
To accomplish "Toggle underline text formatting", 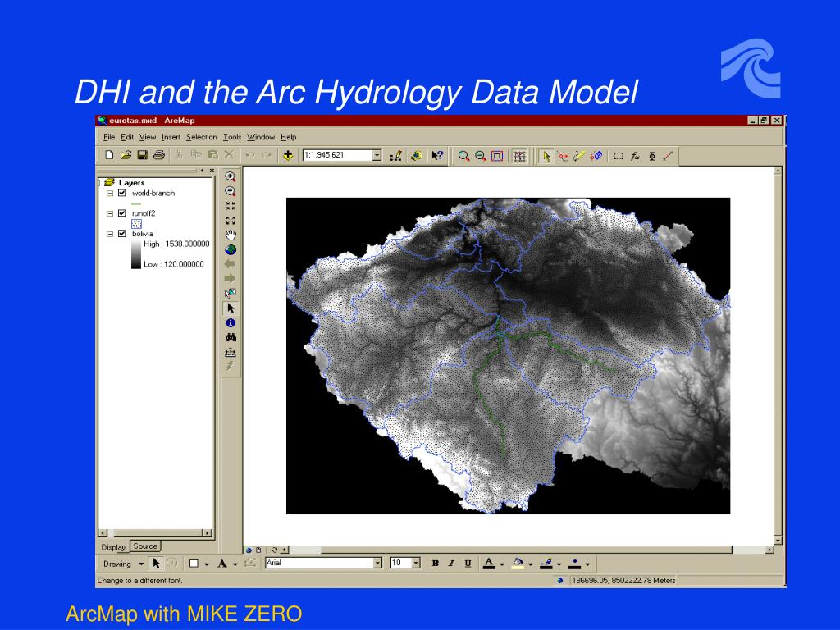I will (x=468, y=564).
